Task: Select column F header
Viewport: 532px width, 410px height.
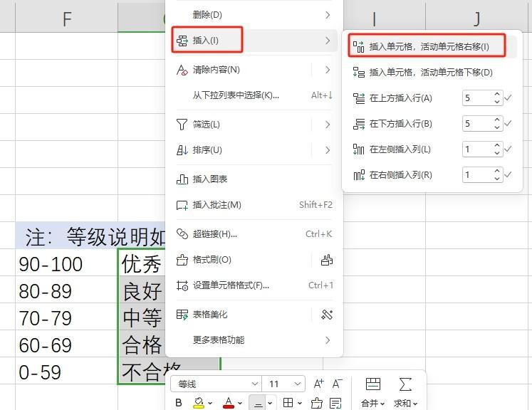Action: pos(67,19)
